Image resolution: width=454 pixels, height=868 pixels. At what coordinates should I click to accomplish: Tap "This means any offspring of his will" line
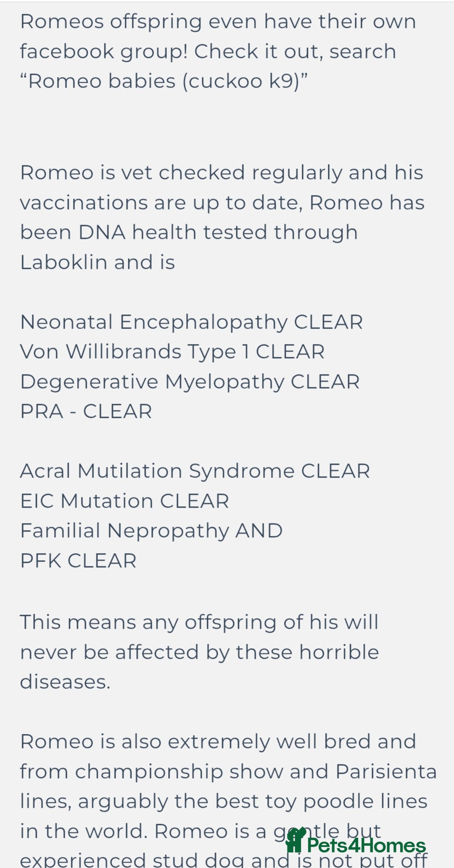tap(199, 622)
